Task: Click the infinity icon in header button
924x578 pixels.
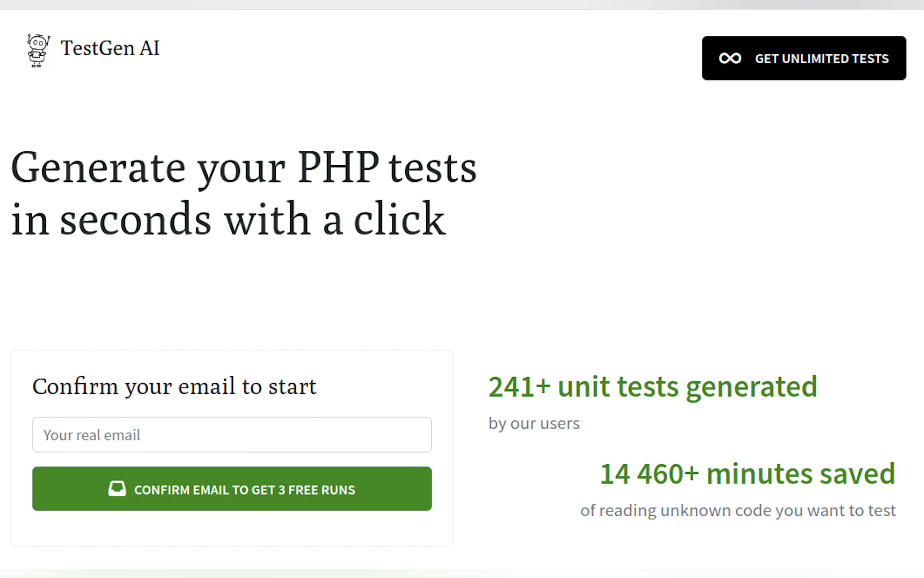Action: coord(730,59)
